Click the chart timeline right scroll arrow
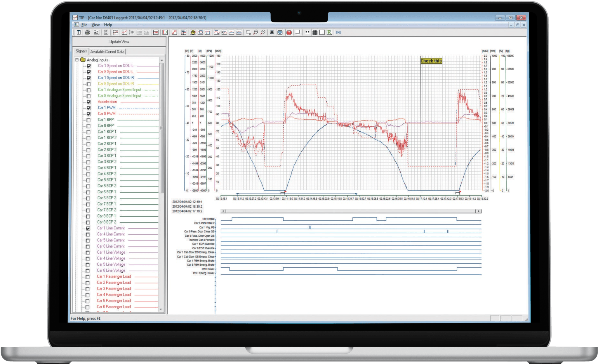Image resolution: width=598 pixels, height=364 pixels. [479, 211]
